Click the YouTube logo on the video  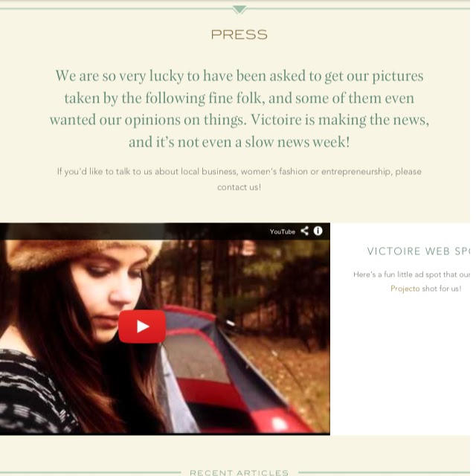tap(283, 231)
